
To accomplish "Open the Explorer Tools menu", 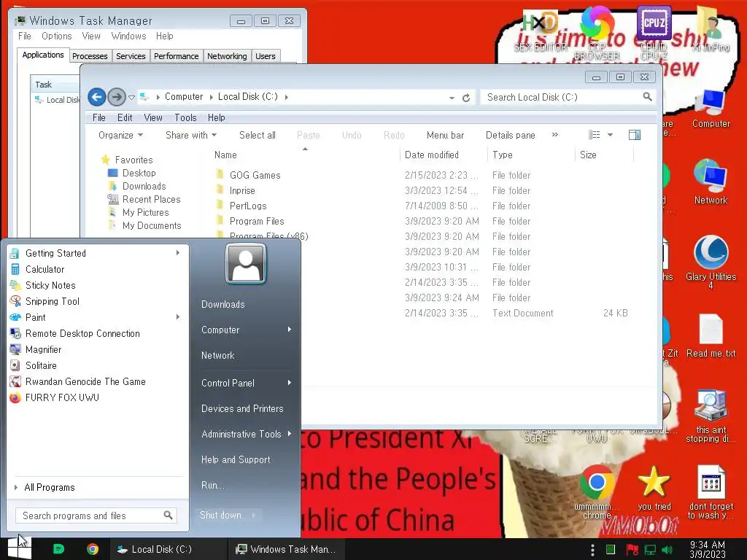I will pyautogui.click(x=185, y=117).
